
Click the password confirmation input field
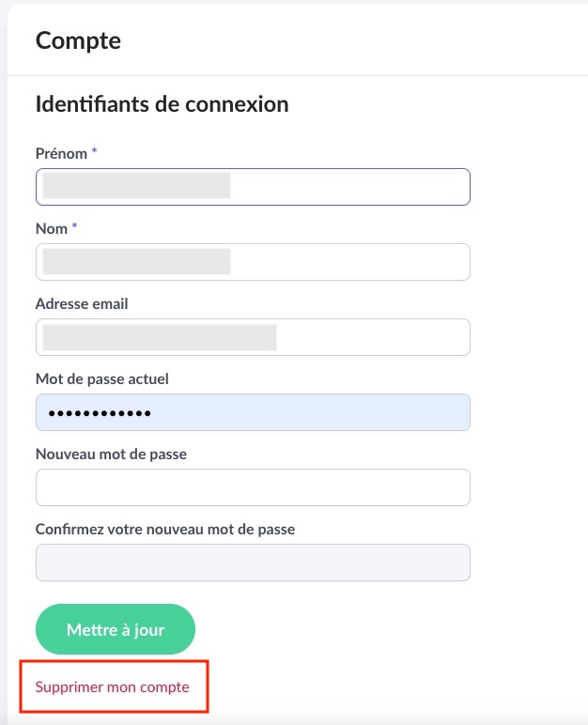253,563
